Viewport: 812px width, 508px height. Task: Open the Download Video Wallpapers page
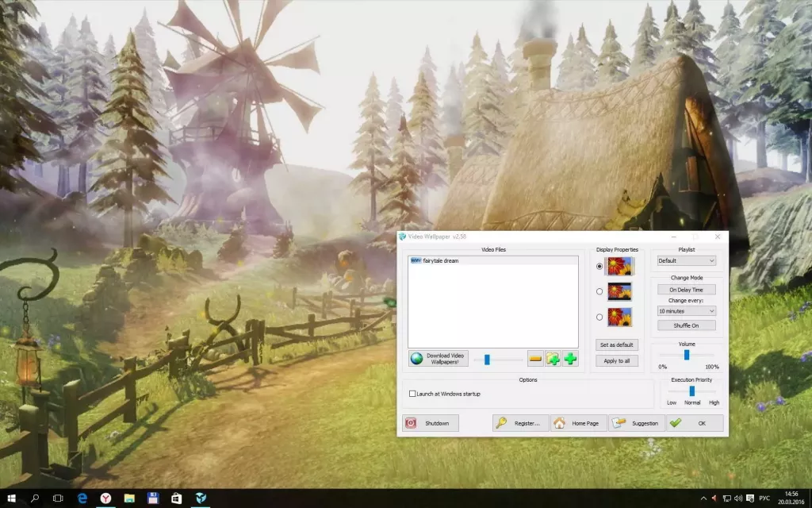click(x=439, y=358)
